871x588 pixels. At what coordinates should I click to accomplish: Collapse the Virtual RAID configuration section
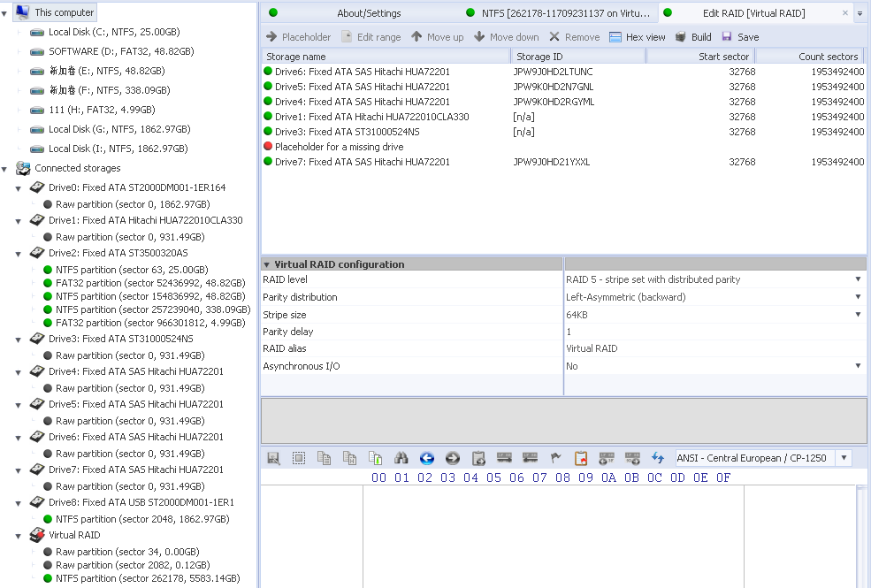pos(267,265)
